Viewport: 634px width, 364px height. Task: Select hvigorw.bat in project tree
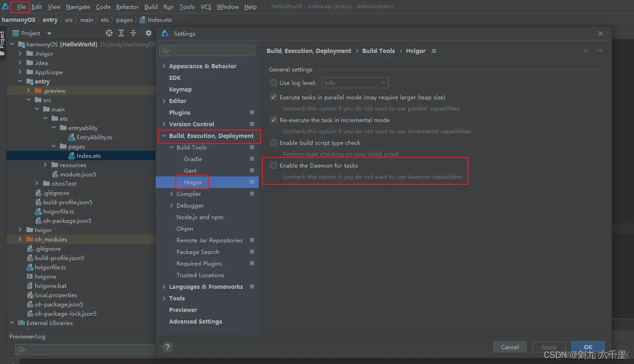51,286
